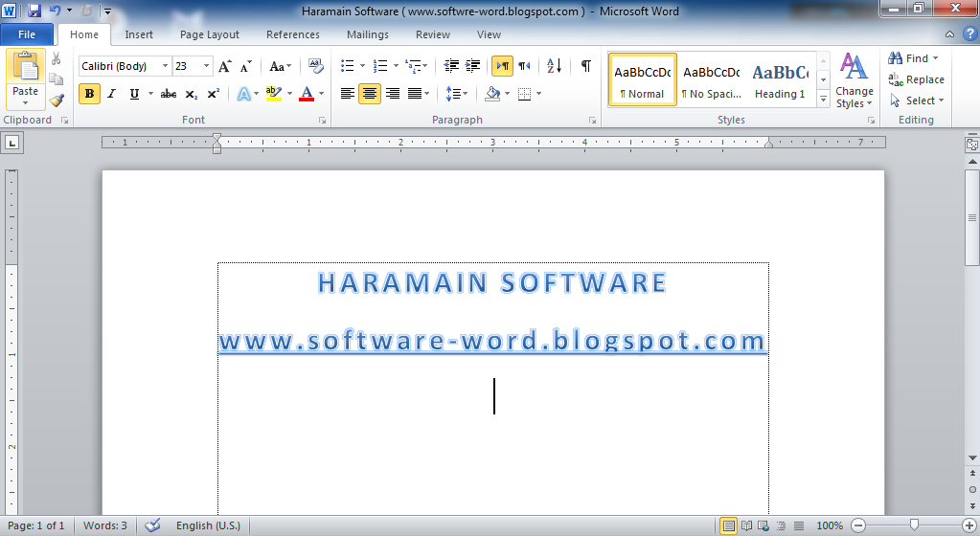Switch to Draft view
Viewport: 980px width, 536px height.
799,526
